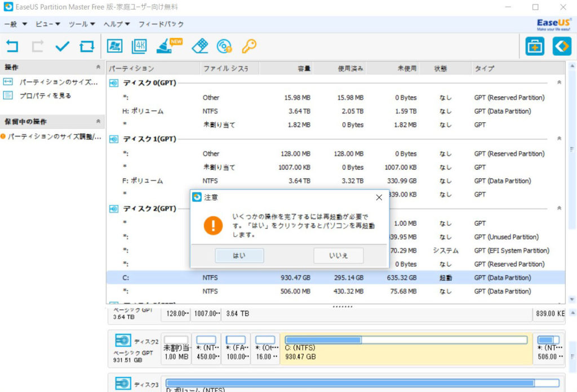Select pending operation パーティションのサイズ調整/…
The image size is (577, 392).
[x=55, y=136]
